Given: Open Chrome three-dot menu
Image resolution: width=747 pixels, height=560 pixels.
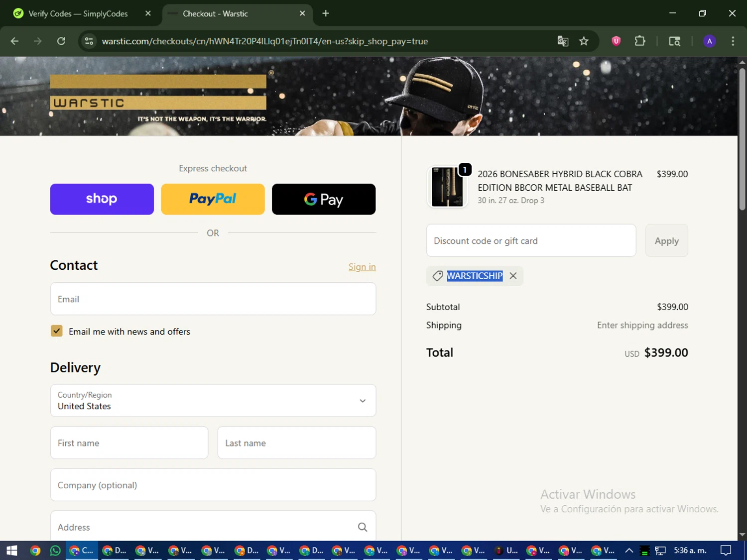Looking at the screenshot, I should click(733, 41).
